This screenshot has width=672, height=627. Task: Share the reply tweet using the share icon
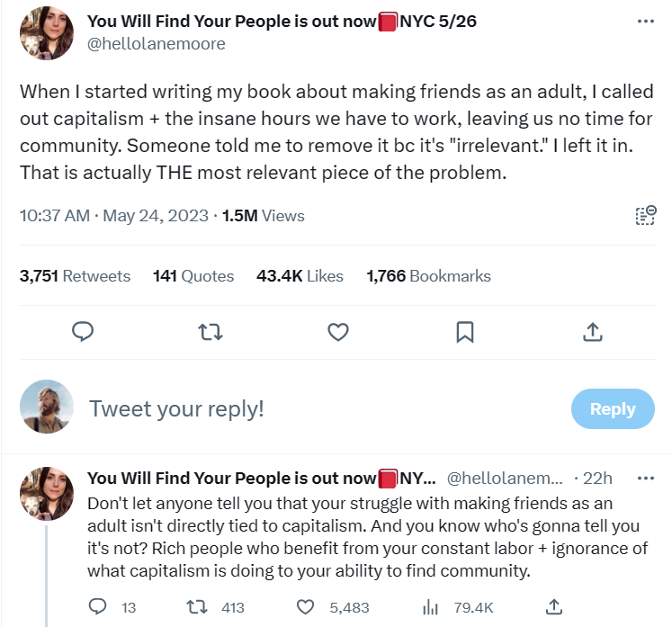554,607
